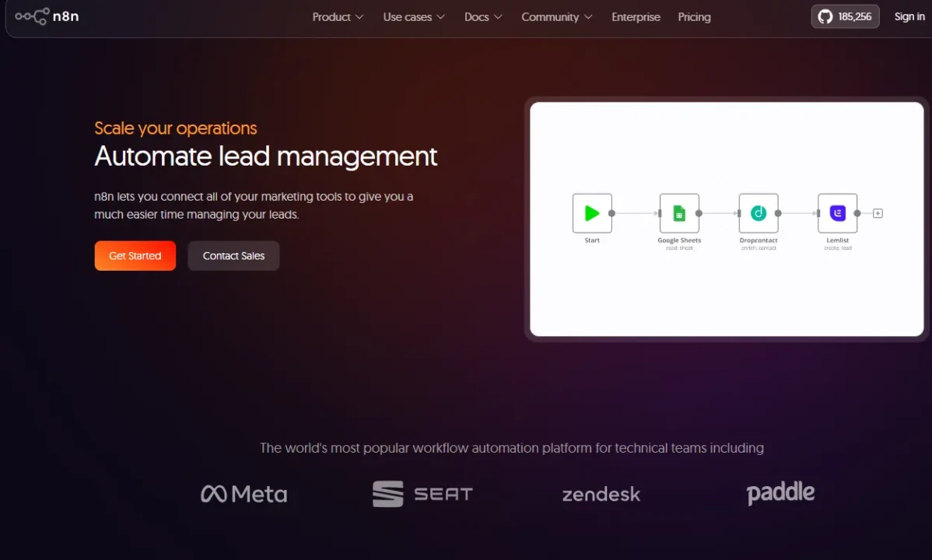Click the SEAT logo
This screenshot has height=560, width=932.
(422, 494)
